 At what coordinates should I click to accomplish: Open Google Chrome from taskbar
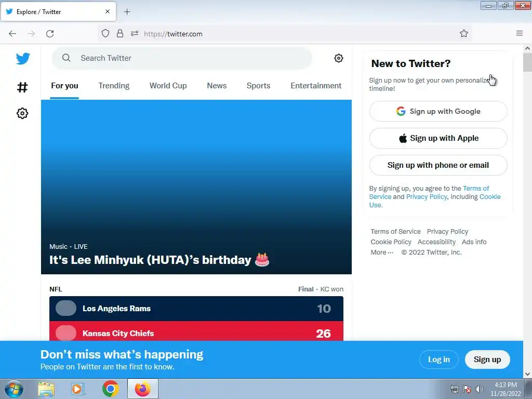[x=110, y=389]
